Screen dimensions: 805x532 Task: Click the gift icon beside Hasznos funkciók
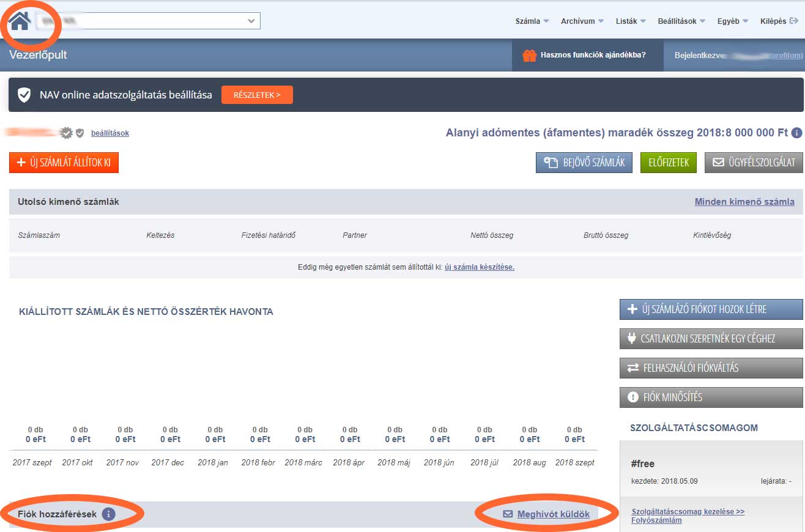(529, 56)
